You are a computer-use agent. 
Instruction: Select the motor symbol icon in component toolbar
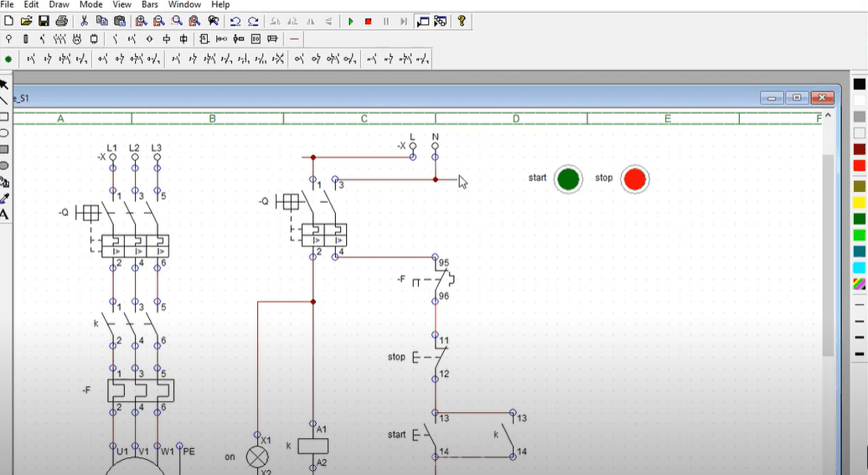click(77, 39)
